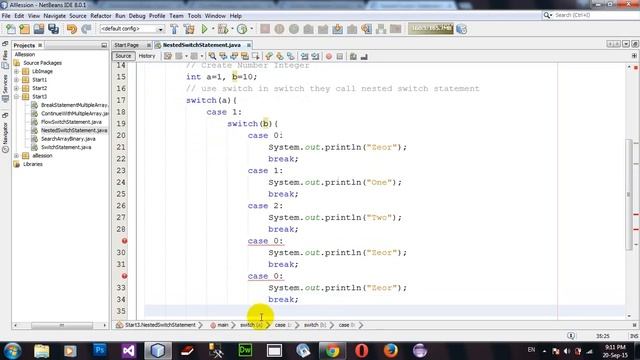Screen dimensions: 640x360
Task: Click the Last Edit icon in editor toolbar
Action: tap(168, 56)
